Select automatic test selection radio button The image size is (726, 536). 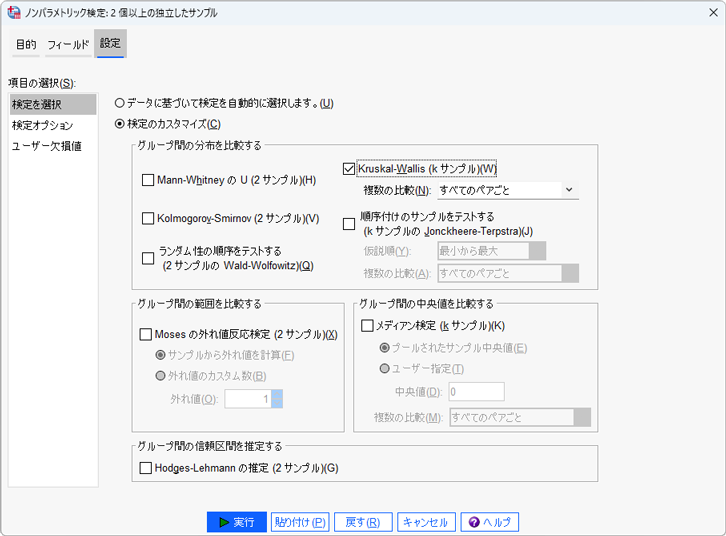120,103
